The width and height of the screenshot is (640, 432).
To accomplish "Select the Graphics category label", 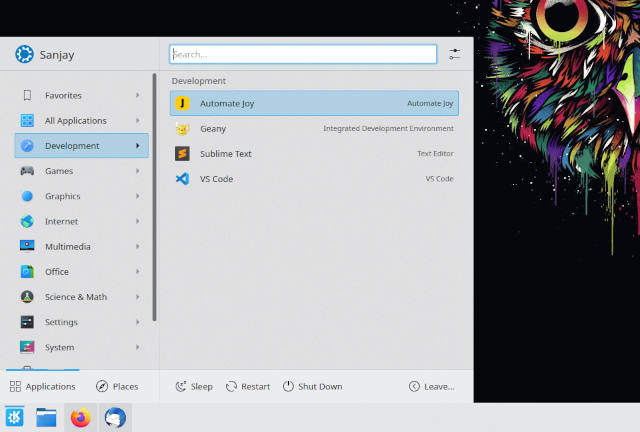I will coord(62,196).
